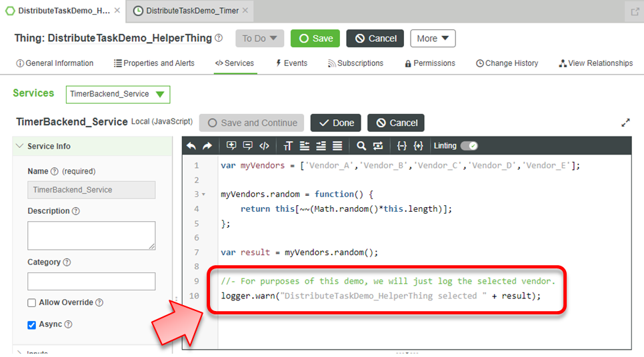This screenshot has height=357, width=644.
Task: Click the 'return this' code on line 4
Action: [x=346, y=209]
